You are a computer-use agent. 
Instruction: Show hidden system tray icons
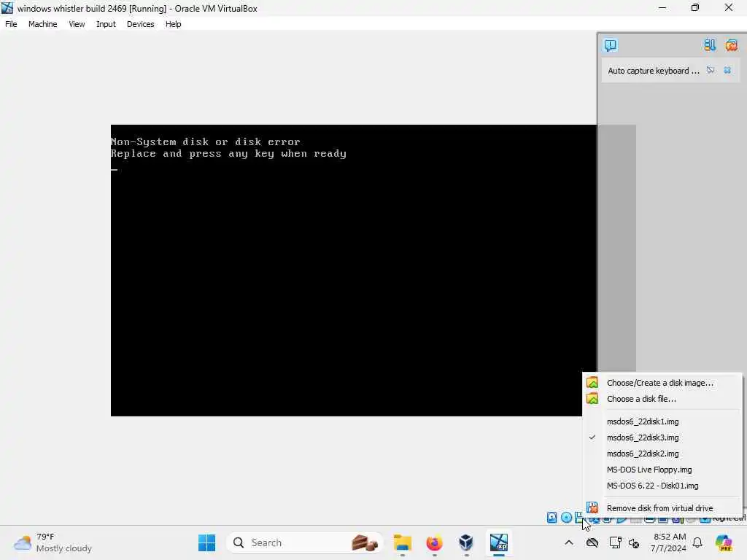(569, 542)
